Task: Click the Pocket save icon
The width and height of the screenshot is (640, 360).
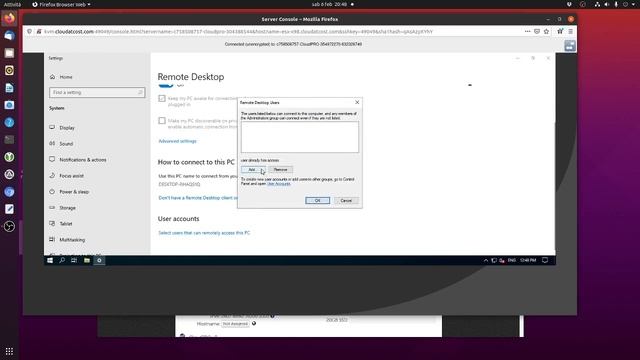Action: [537, 31]
